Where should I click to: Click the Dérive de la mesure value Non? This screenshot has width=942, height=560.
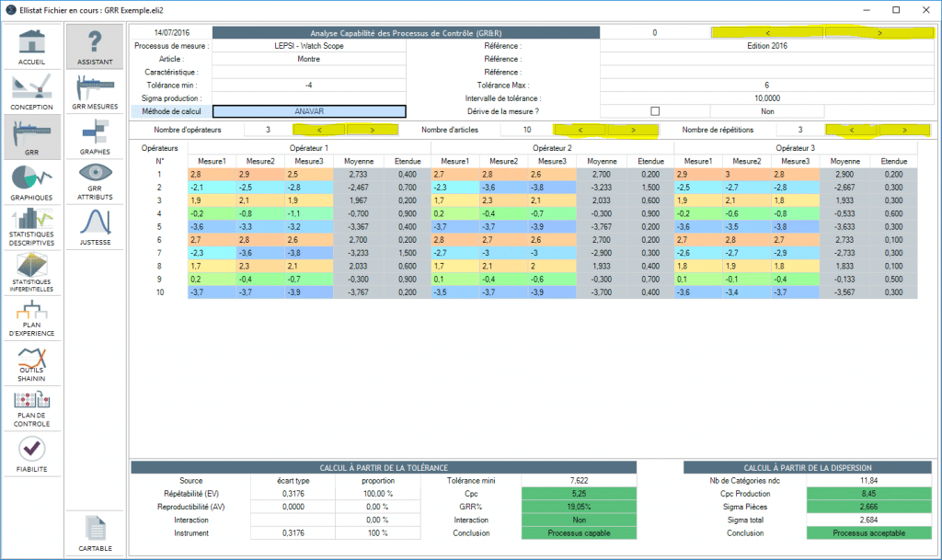click(767, 111)
